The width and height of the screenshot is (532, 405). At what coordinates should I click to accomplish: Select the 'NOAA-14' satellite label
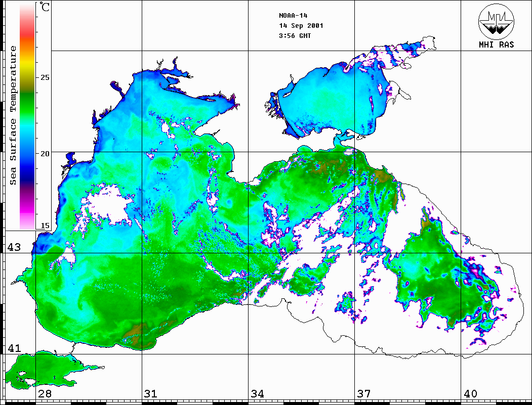(293, 15)
